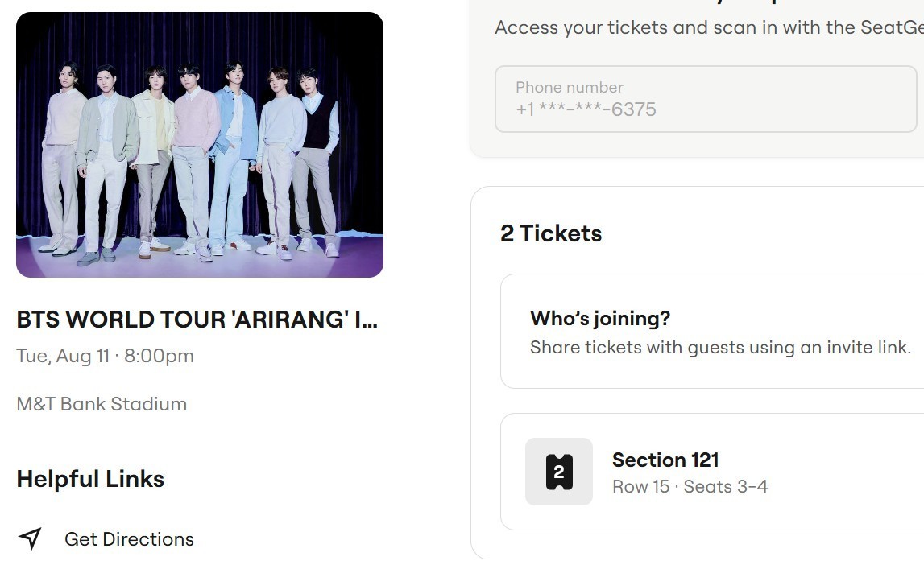Click the Get Directions link
This screenshot has width=924, height=561.
[x=129, y=539]
